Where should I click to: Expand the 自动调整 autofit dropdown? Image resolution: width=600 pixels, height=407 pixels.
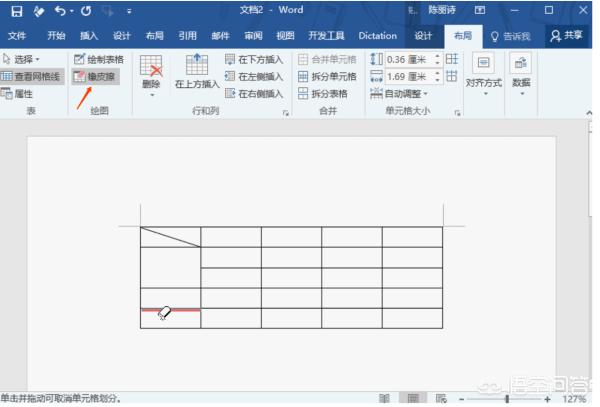click(399, 94)
